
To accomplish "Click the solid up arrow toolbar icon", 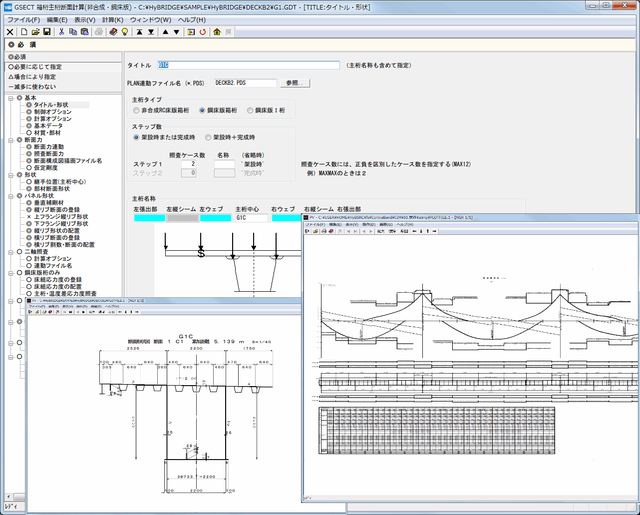I will (x=164, y=31).
